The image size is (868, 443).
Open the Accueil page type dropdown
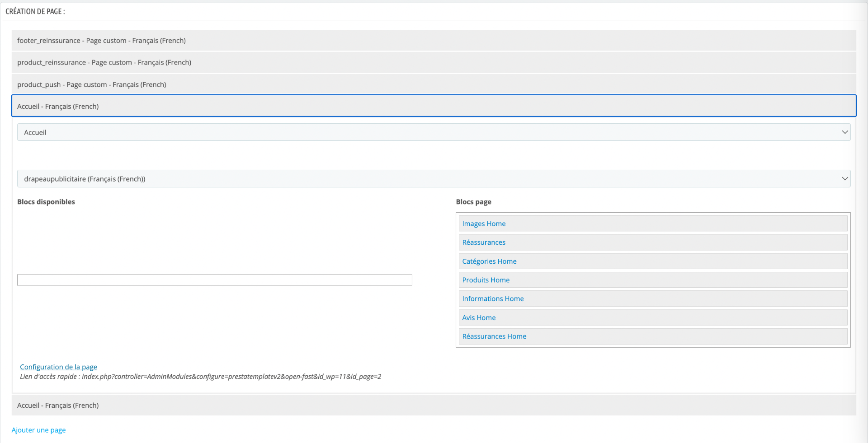[x=434, y=132]
